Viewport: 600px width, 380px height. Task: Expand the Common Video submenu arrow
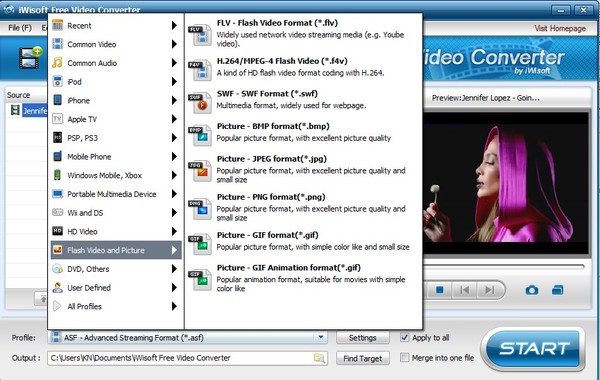pos(174,44)
